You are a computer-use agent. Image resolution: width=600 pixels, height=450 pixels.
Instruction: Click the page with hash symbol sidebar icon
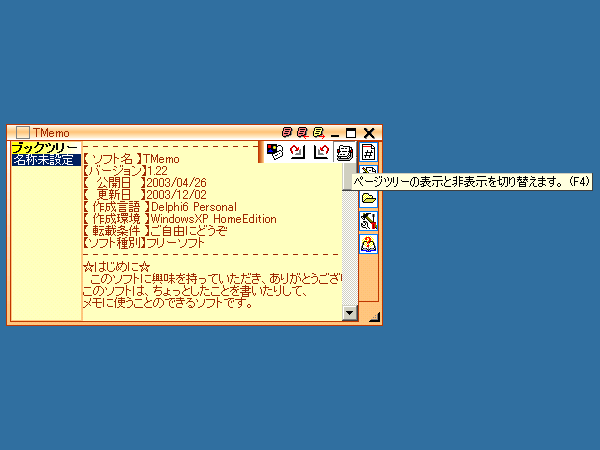tap(368, 152)
